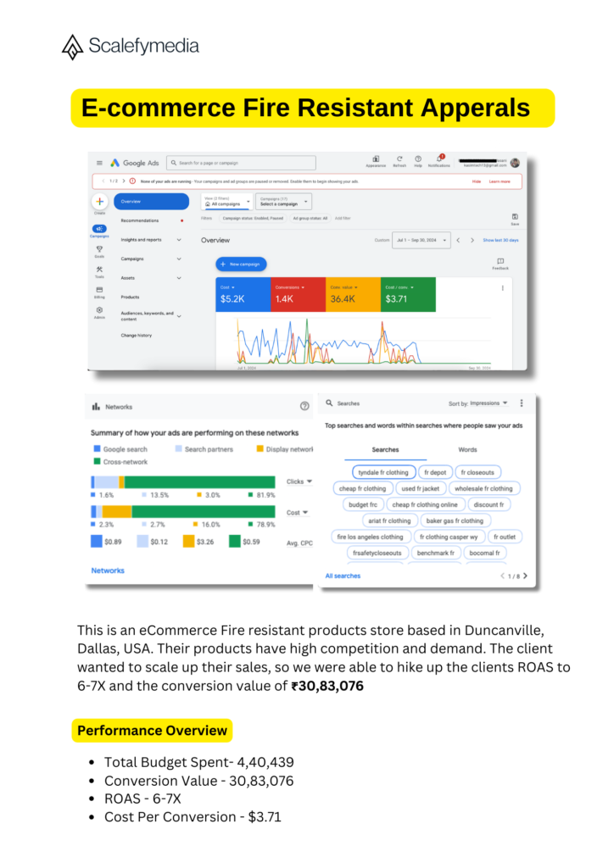614x868 pixels.
Task: Open the Tools wrench icon
Action: [x=99, y=270]
